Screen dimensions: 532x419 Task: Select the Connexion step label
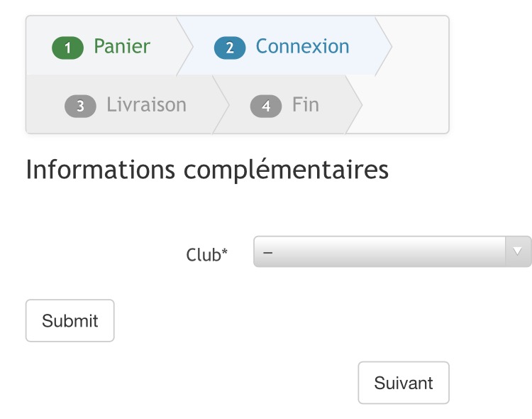click(302, 47)
